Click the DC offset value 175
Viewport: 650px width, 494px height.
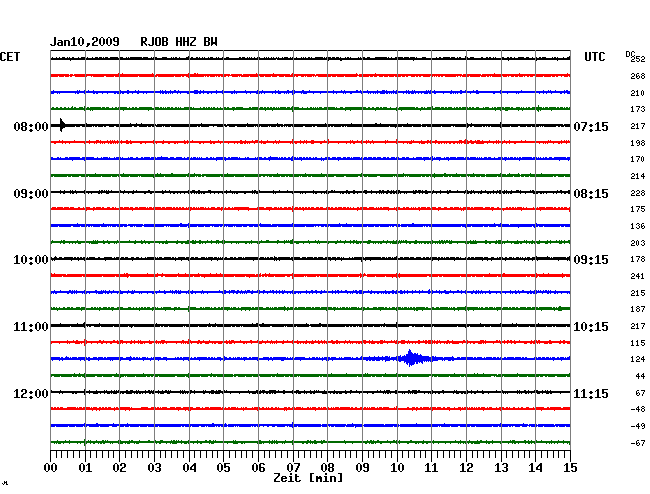pos(638,209)
